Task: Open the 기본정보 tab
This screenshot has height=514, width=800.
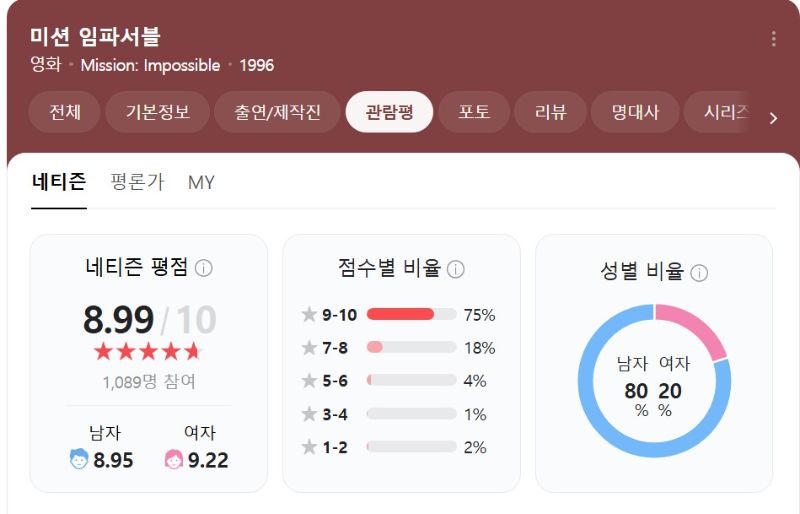Action: (158, 112)
